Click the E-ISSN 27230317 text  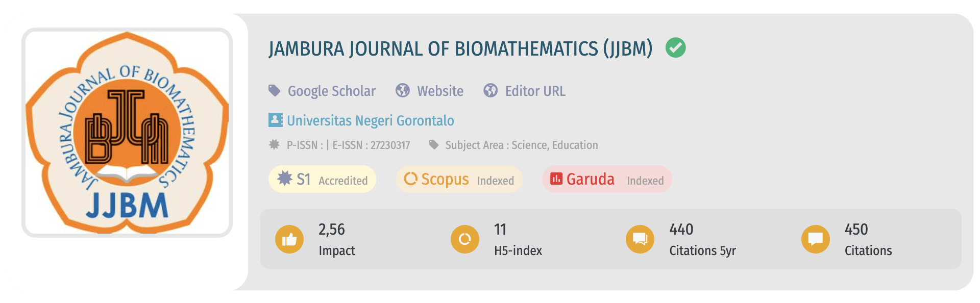(x=371, y=145)
